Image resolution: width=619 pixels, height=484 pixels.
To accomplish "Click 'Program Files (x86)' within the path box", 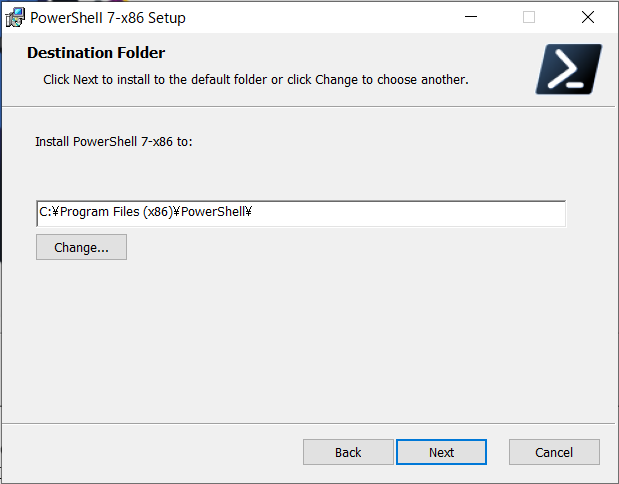I will [117, 212].
